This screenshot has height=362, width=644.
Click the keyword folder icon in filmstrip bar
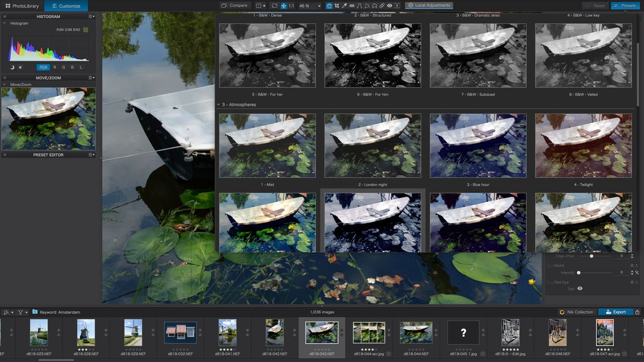coord(35,312)
